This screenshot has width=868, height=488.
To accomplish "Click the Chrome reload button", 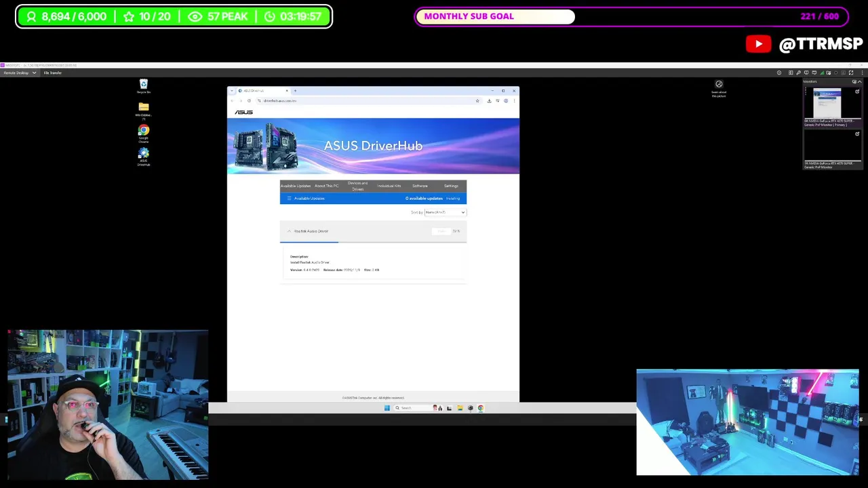I will tap(249, 100).
